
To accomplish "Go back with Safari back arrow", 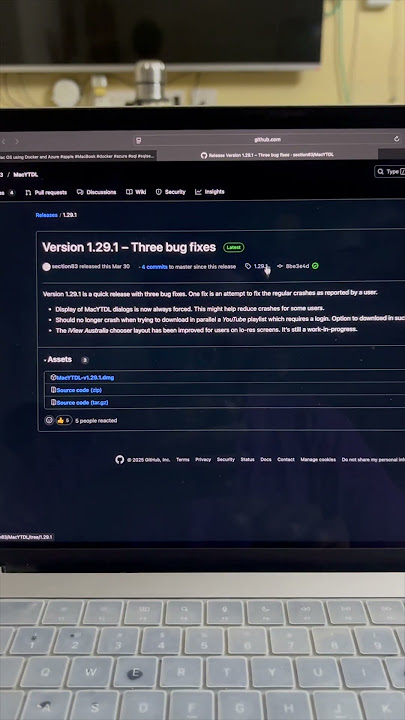I will [3, 141].
